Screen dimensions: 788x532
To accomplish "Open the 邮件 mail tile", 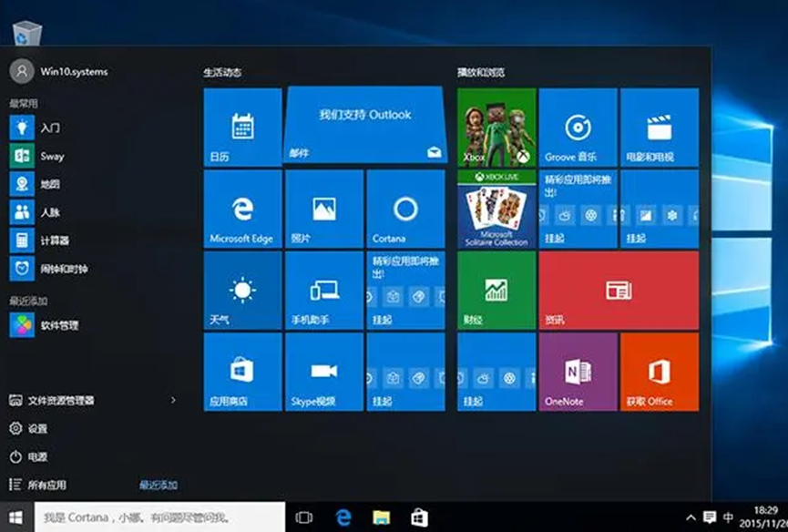I will 365,125.
